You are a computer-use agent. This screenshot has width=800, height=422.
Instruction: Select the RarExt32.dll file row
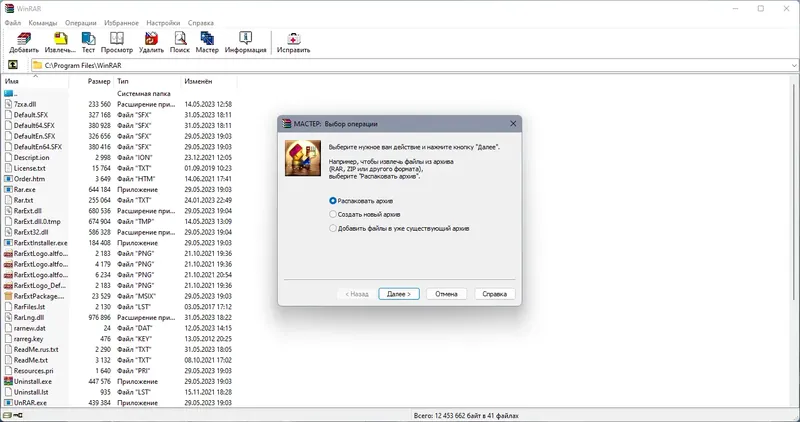point(118,232)
